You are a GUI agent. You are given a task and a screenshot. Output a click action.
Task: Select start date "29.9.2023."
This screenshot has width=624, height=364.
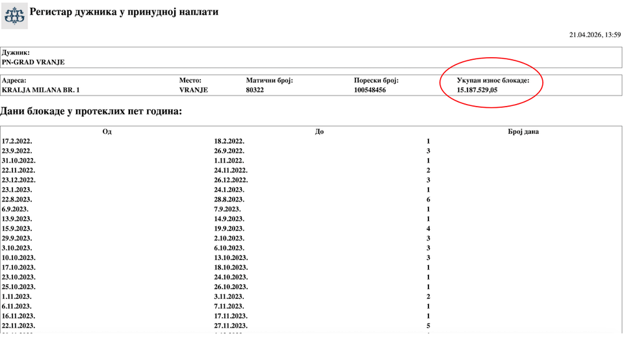pyautogui.click(x=17, y=239)
